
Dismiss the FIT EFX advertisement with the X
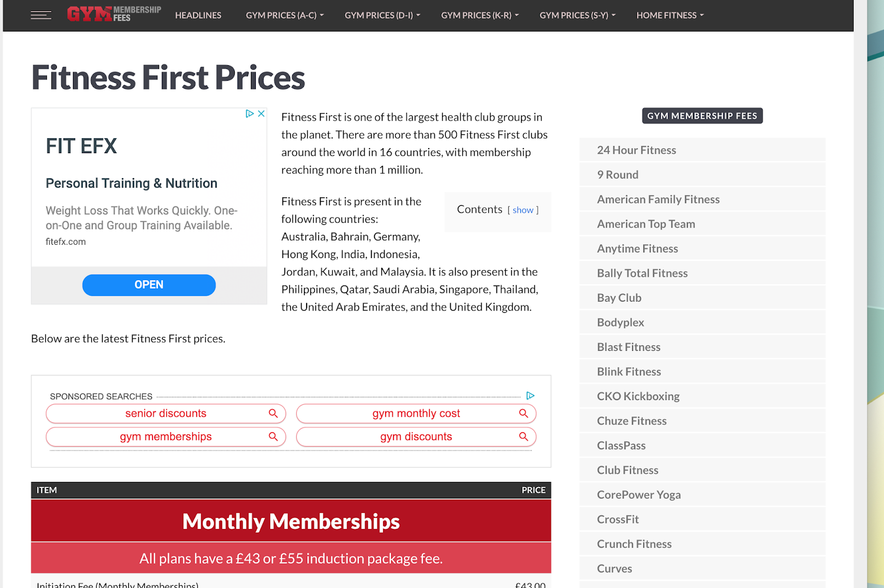click(x=261, y=113)
